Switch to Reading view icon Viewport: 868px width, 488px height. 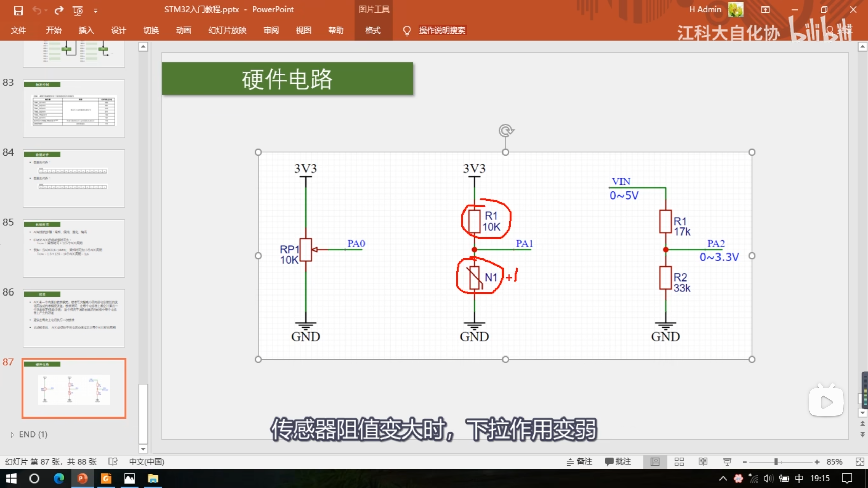(703, 462)
